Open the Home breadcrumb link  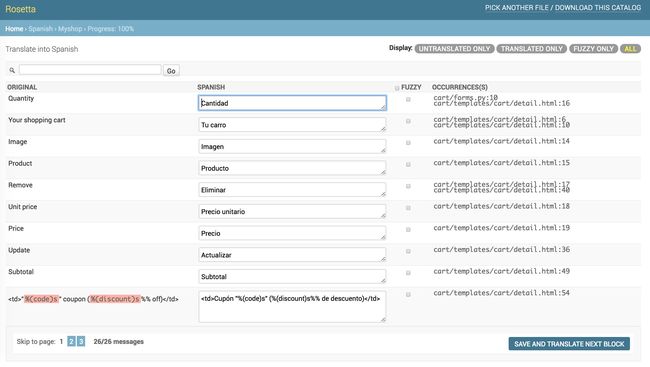[14, 29]
